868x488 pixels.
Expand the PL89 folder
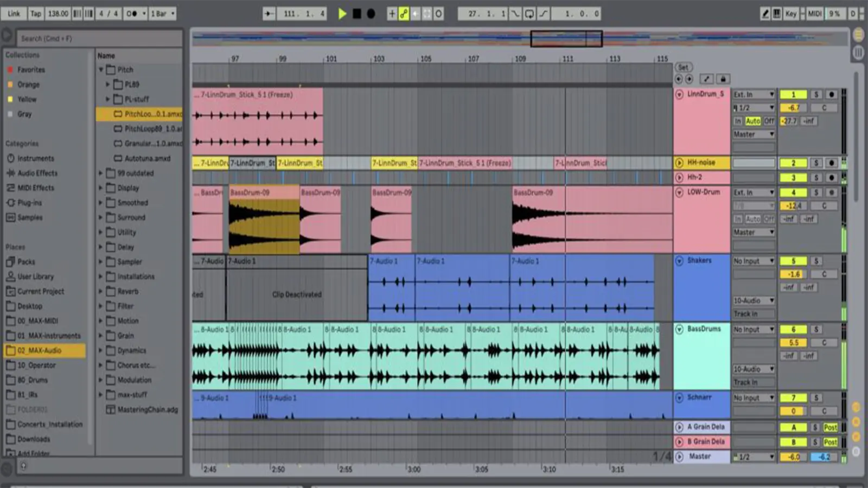[x=107, y=85]
